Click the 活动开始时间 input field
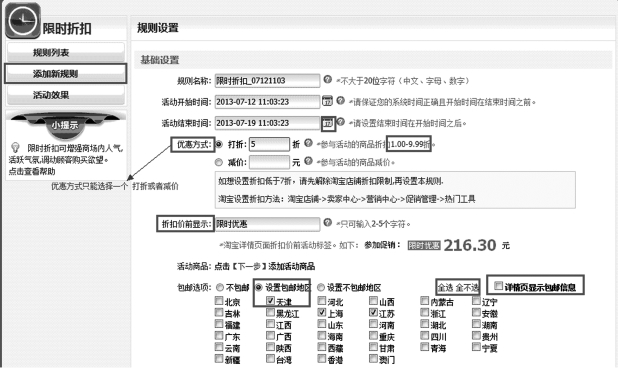Image resolution: width=618 pixels, height=373 pixels. coord(267,102)
